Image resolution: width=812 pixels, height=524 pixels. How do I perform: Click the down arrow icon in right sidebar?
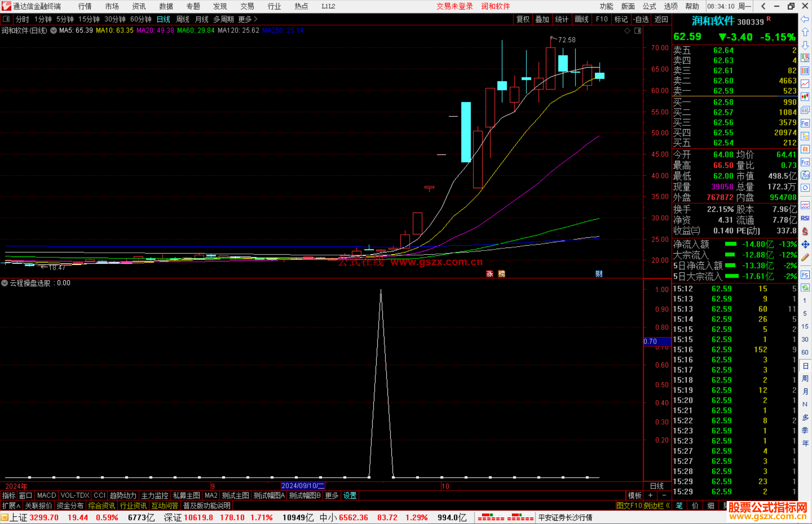pos(805,45)
